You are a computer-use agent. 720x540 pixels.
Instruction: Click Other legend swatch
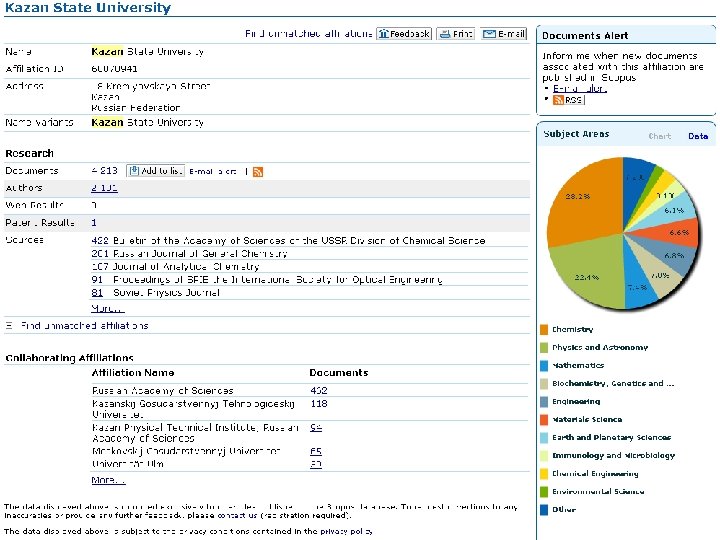[544, 510]
